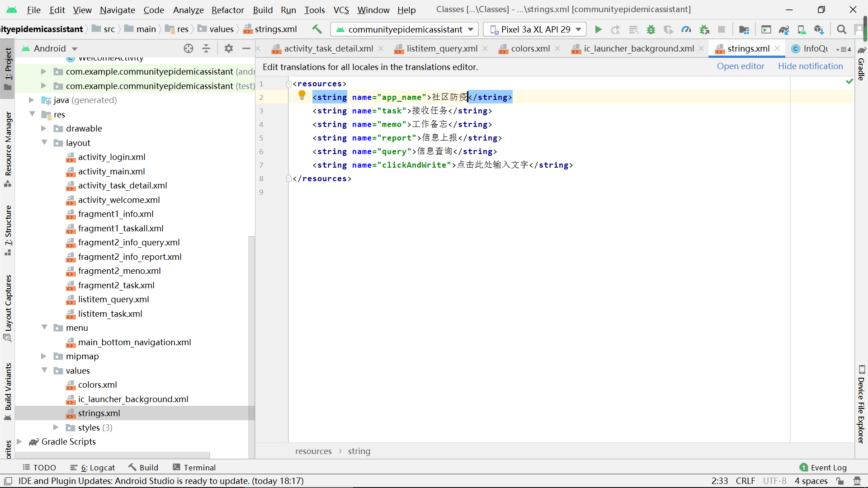Collapse the layout folder in tree

[x=44, y=142]
